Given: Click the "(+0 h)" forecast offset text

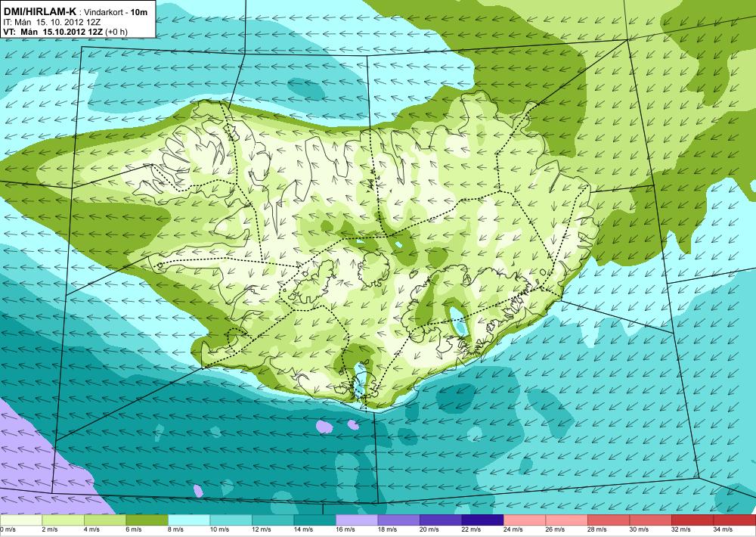Looking at the screenshot, I should click(x=116, y=32).
